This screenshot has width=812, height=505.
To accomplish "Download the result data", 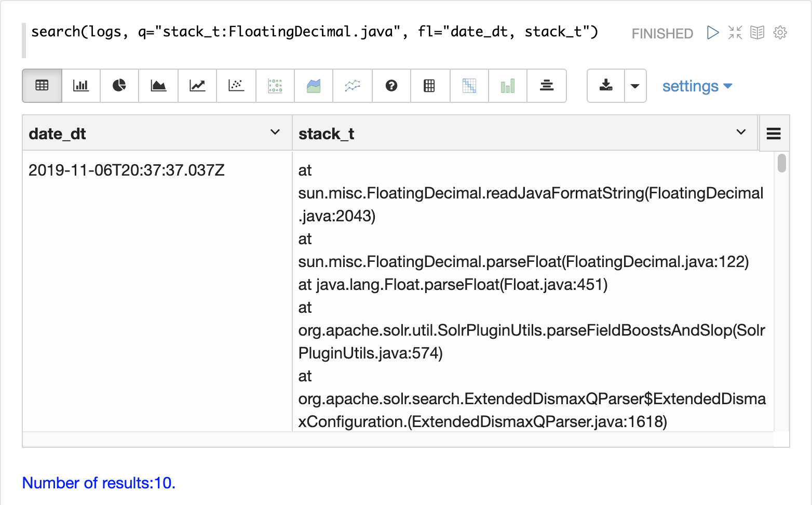I will coord(606,86).
